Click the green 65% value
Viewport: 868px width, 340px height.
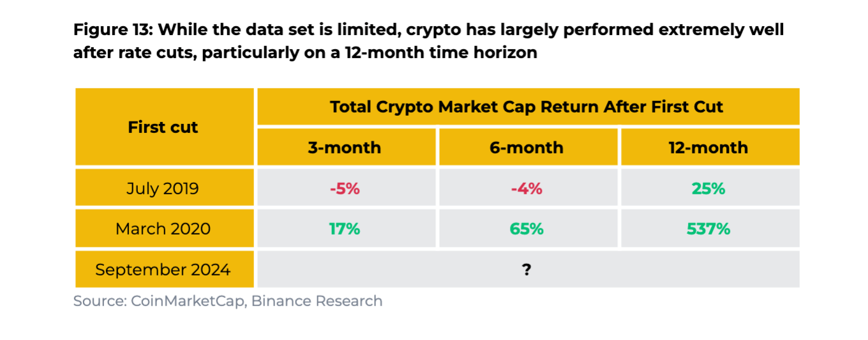coord(527,229)
